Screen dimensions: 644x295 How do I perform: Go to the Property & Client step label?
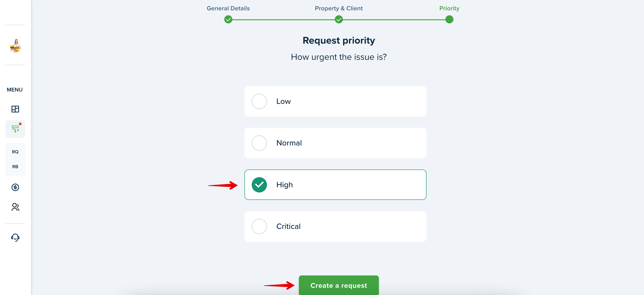click(339, 8)
